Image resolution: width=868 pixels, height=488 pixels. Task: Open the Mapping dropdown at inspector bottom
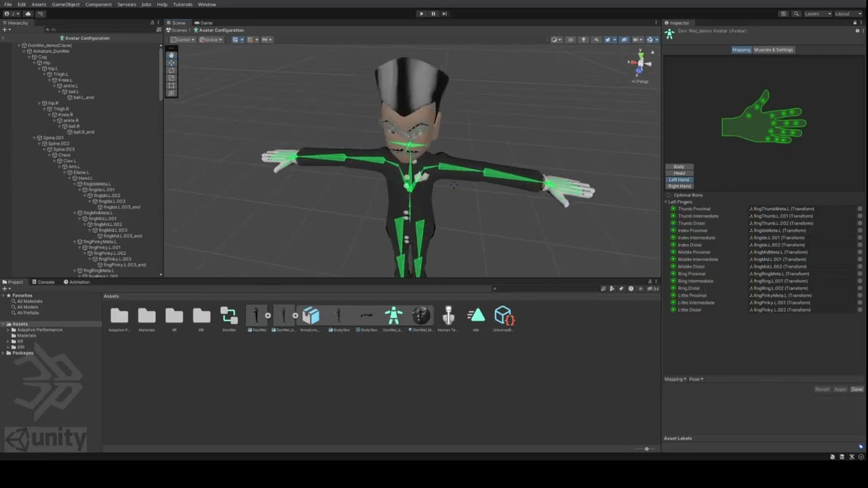[x=675, y=379]
